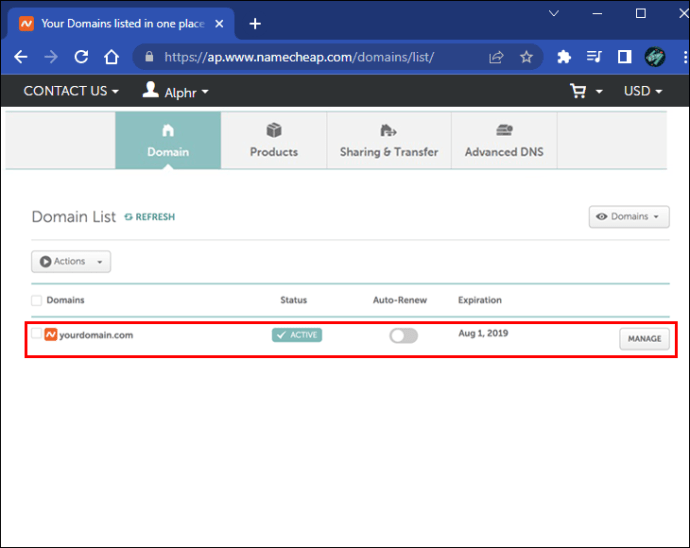Open the USD currency dropdown

[x=643, y=91]
